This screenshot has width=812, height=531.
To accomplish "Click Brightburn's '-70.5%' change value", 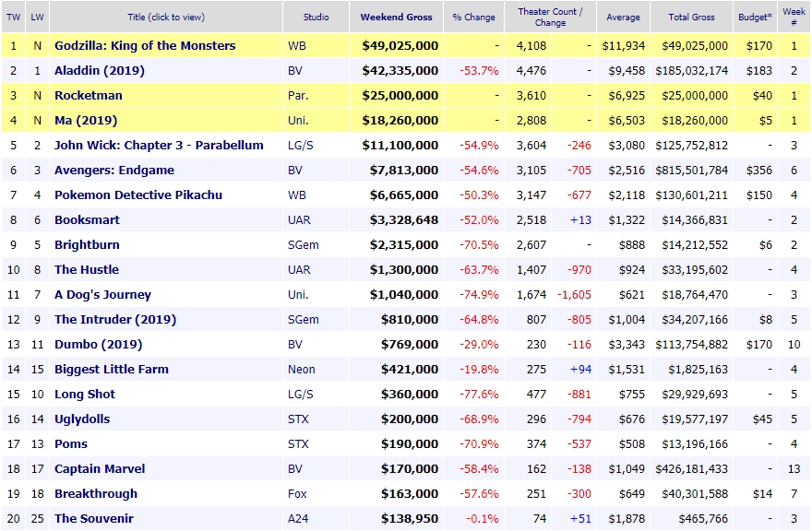I will click(479, 244).
